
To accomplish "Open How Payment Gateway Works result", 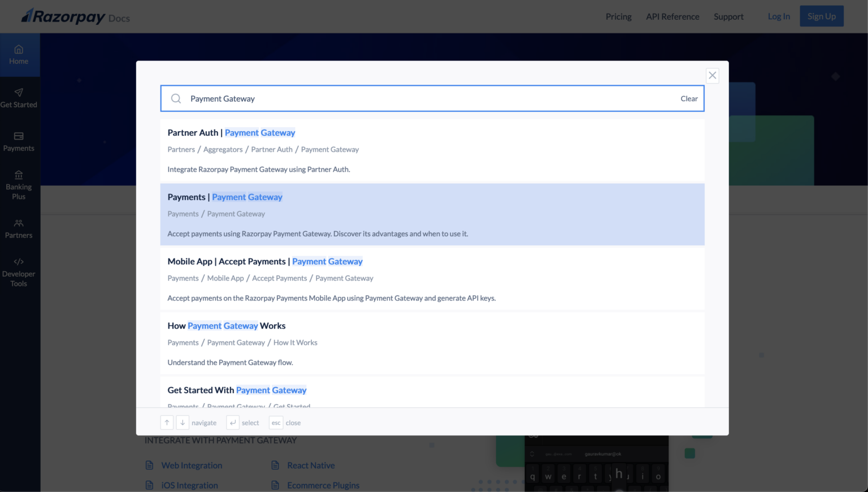I will point(432,343).
